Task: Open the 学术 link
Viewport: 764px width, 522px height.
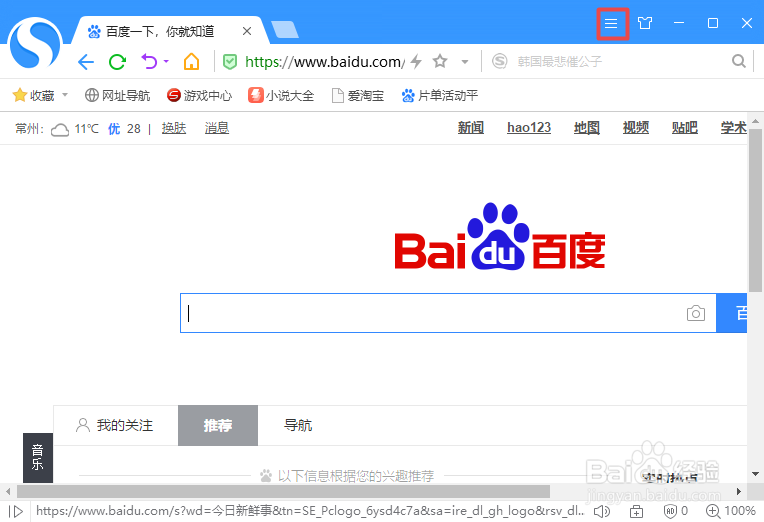Action: 733,128
